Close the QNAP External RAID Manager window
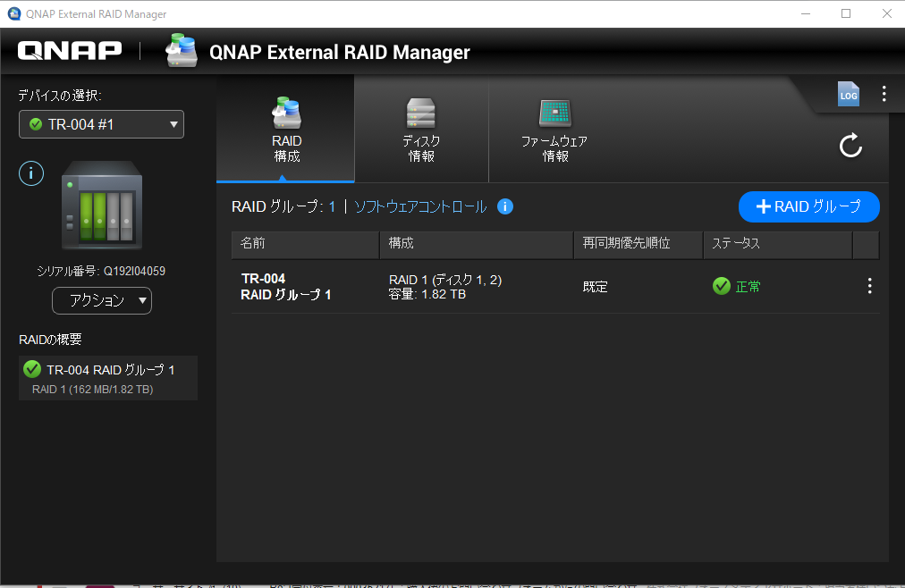The width and height of the screenshot is (905, 588). pos(887,13)
